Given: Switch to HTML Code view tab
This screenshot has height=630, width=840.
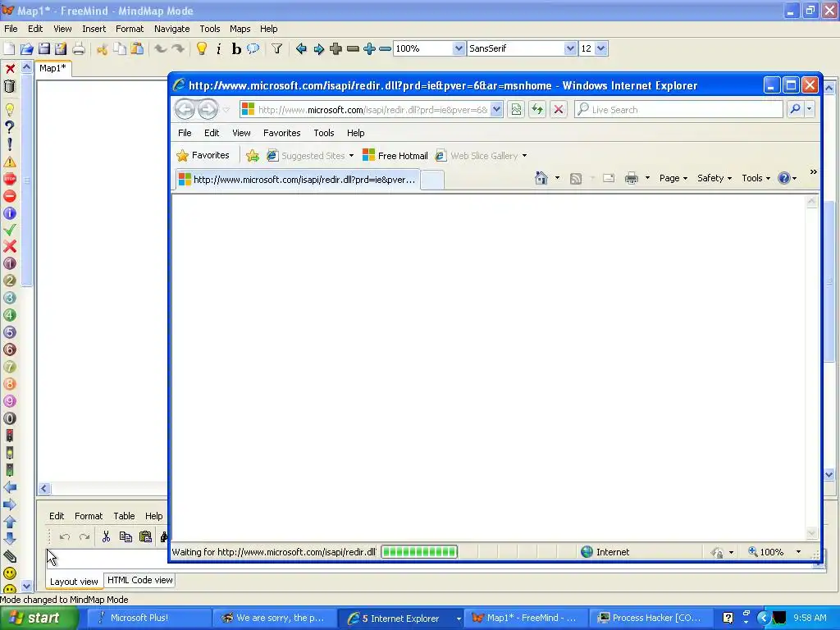Looking at the screenshot, I should 139,580.
